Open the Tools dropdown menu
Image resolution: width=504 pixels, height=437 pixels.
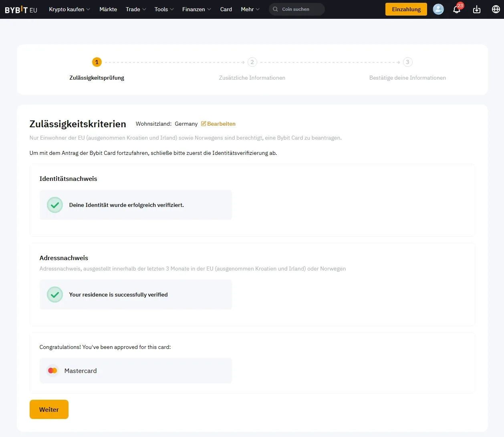(x=161, y=9)
